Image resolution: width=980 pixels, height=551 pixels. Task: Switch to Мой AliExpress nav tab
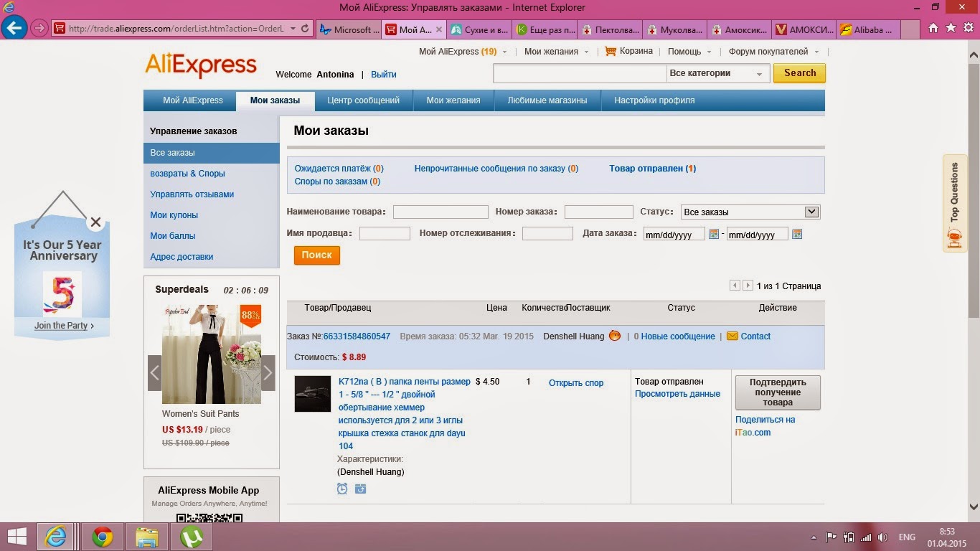pos(192,100)
